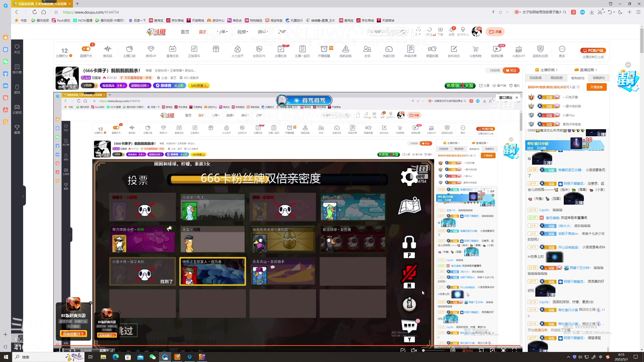
Task: Open 全民乐PK shield icon
Action: (x=259, y=49)
